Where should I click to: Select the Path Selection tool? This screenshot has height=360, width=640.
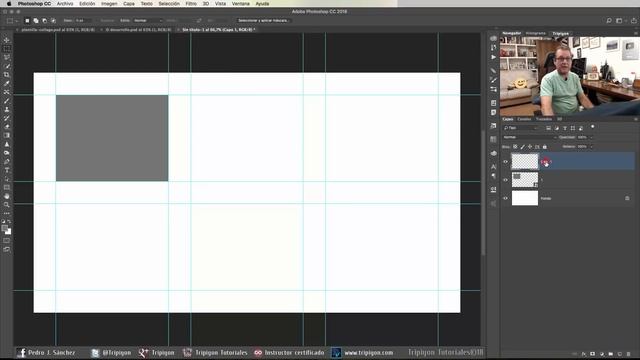(7, 179)
